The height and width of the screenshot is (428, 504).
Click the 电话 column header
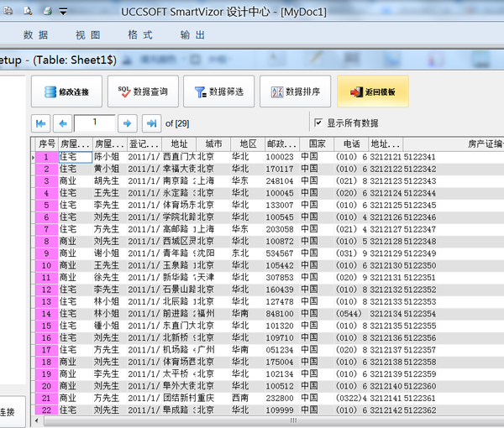pyautogui.click(x=351, y=144)
